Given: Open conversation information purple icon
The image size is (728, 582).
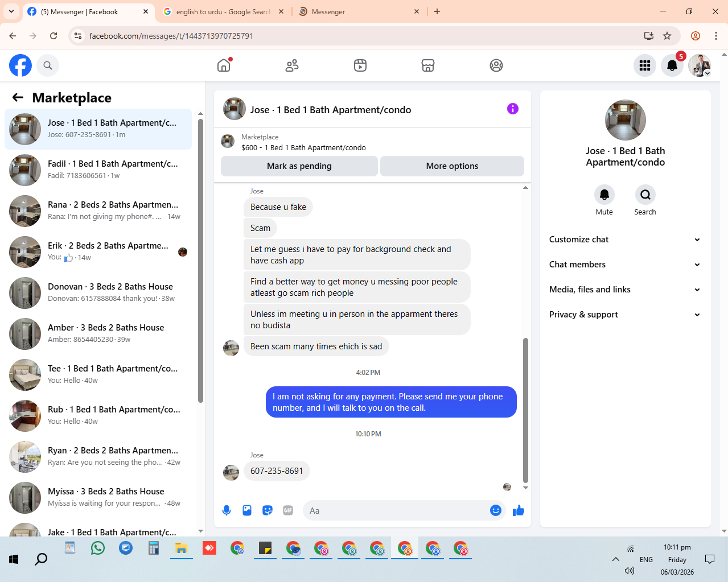Looking at the screenshot, I should coord(513,109).
